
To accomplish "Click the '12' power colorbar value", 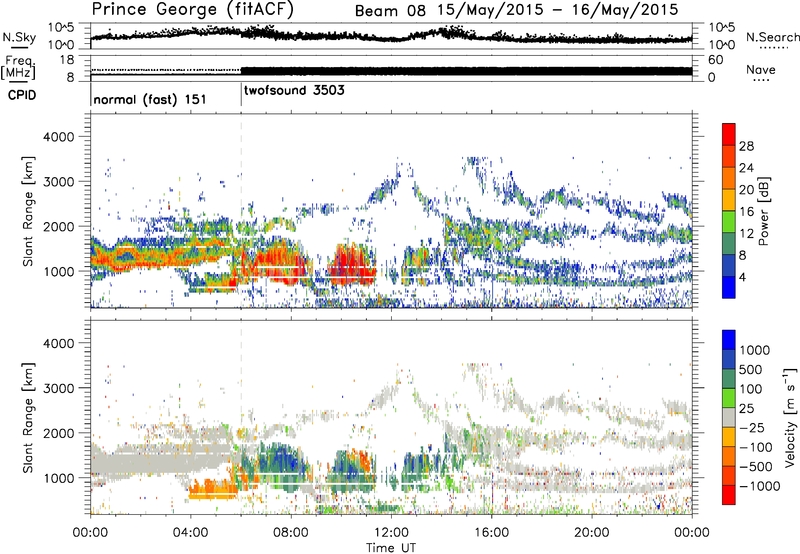I will click(746, 234).
